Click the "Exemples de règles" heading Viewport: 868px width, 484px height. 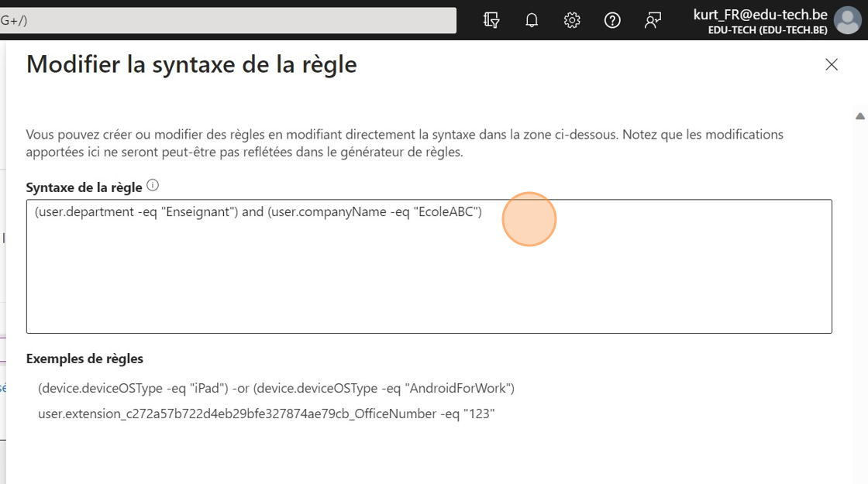tap(84, 359)
